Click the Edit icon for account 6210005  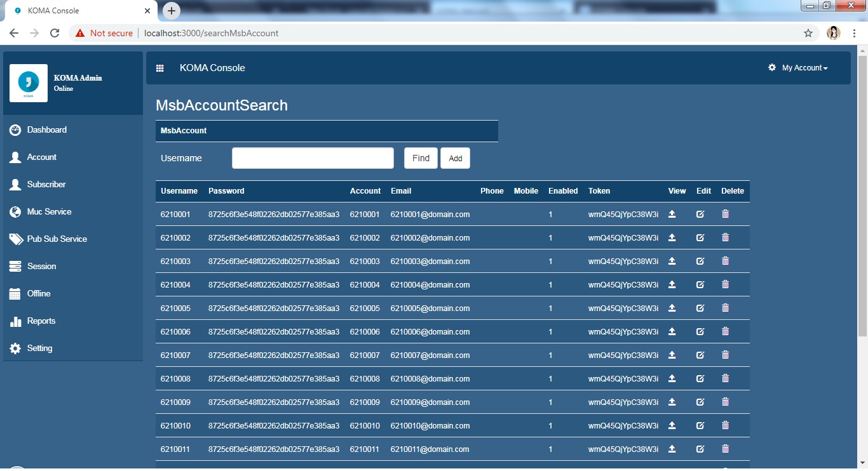click(x=700, y=308)
